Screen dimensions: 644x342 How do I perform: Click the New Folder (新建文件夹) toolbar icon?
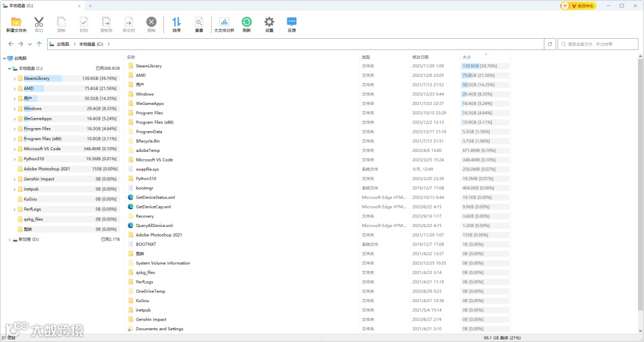tap(16, 22)
